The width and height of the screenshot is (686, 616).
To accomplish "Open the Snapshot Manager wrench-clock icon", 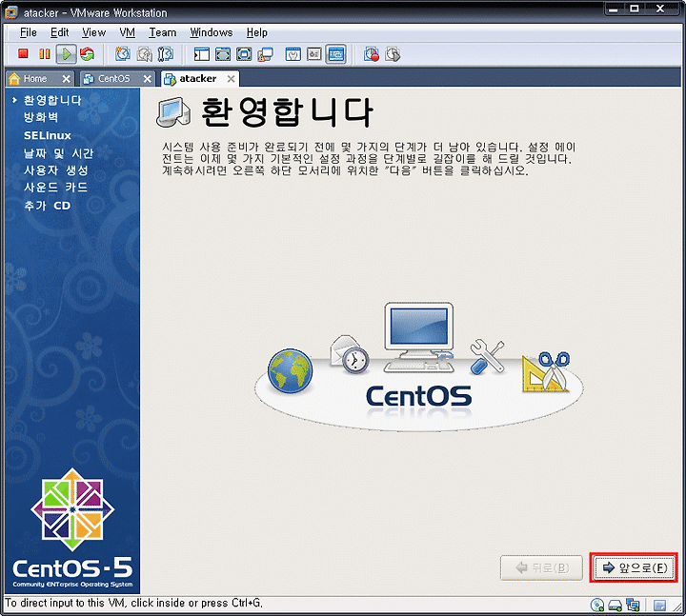I will tap(166, 54).
